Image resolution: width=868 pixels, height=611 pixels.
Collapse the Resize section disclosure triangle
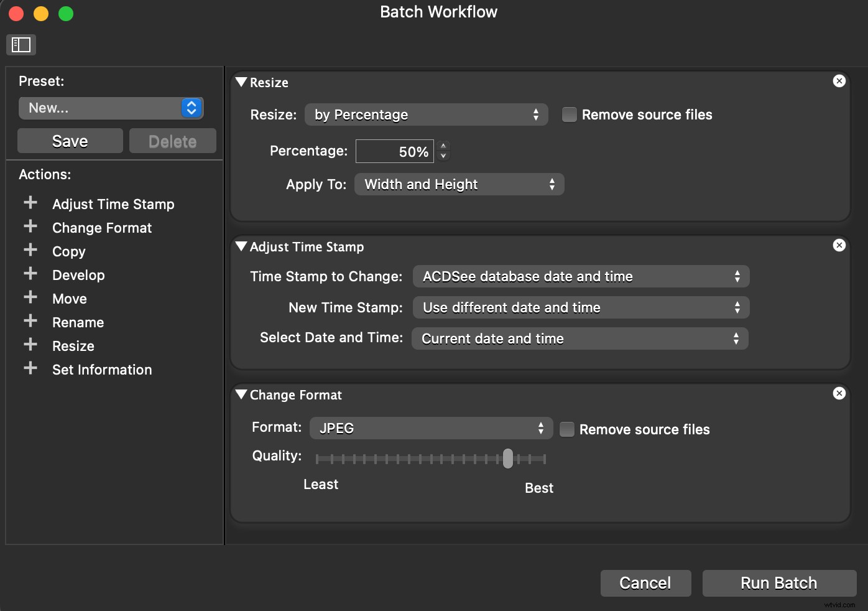241,82
